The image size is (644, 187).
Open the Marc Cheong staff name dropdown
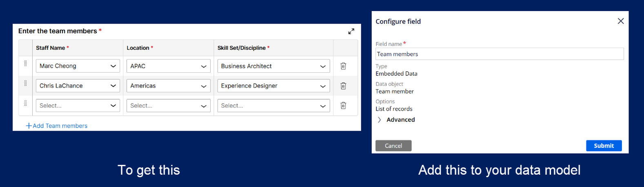click(78, 66)
